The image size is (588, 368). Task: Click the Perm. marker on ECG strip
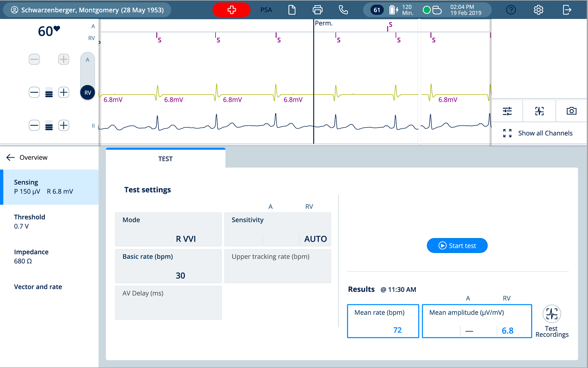324,23
